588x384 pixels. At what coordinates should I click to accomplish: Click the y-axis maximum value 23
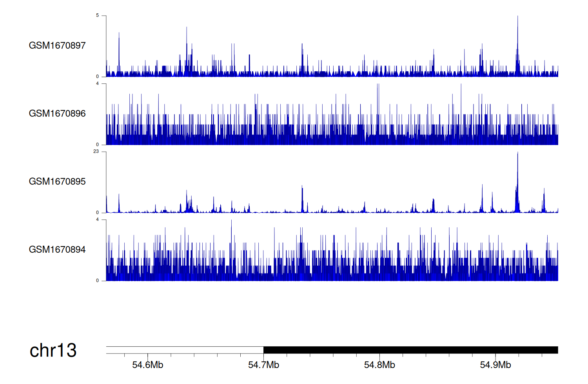[96, 151]
